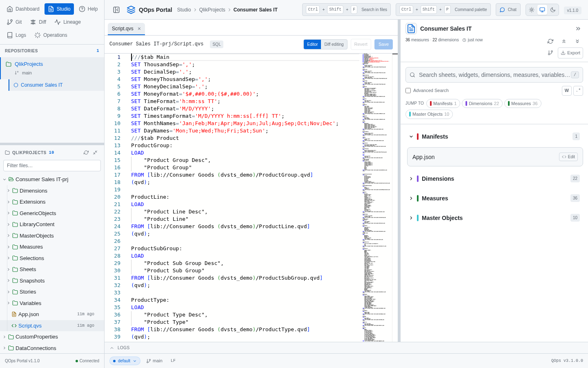Open the Lineage view
The image size is (588, 368).
pyautogui.click(x=68, y=22)
